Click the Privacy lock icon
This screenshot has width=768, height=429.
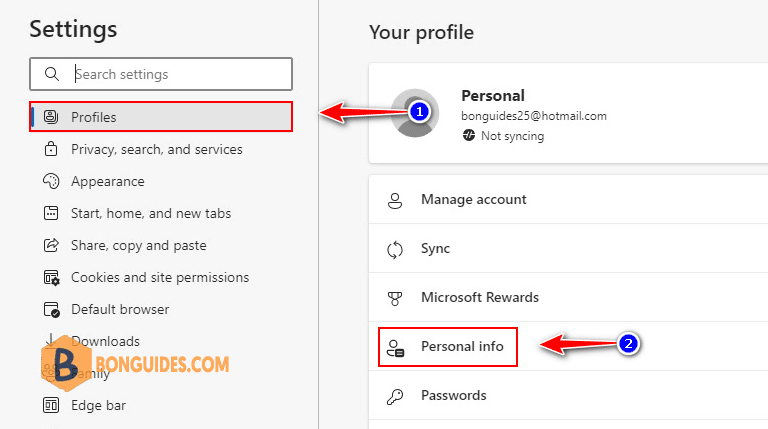51,149
